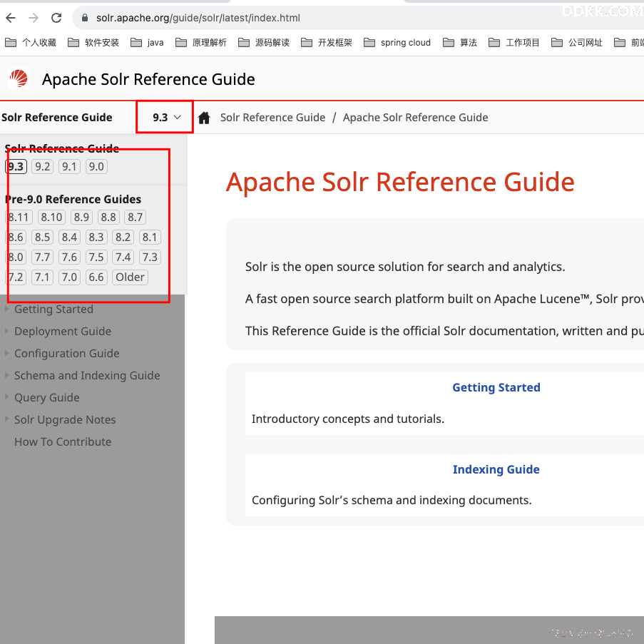644x644 pixels.
Task: Select version 8.5 guide
Action: [42, 237]
